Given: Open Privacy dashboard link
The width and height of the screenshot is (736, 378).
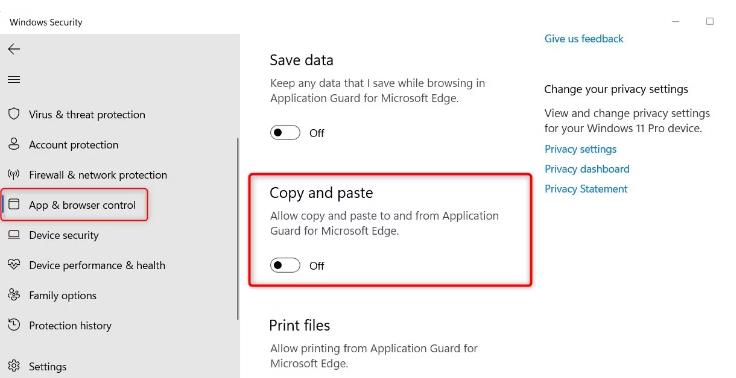Looking at the screenshot, I should [587, 169].
